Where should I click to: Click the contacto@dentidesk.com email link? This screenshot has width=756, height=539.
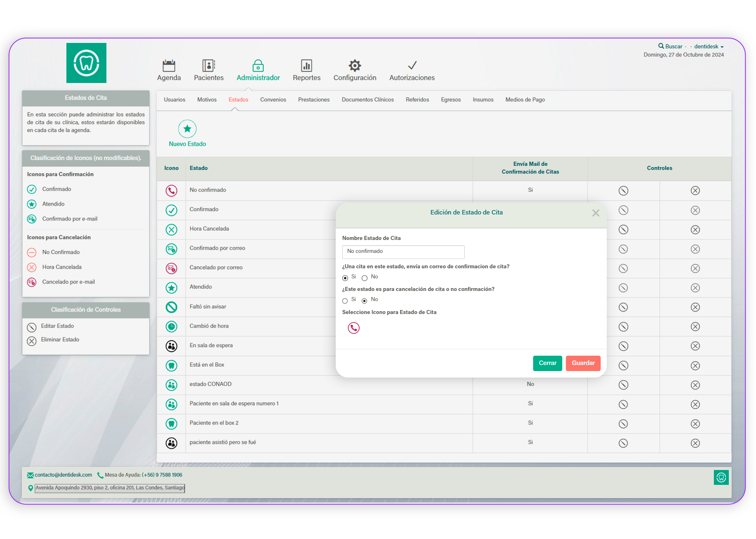pyautogui.click(x=63, y=475)
